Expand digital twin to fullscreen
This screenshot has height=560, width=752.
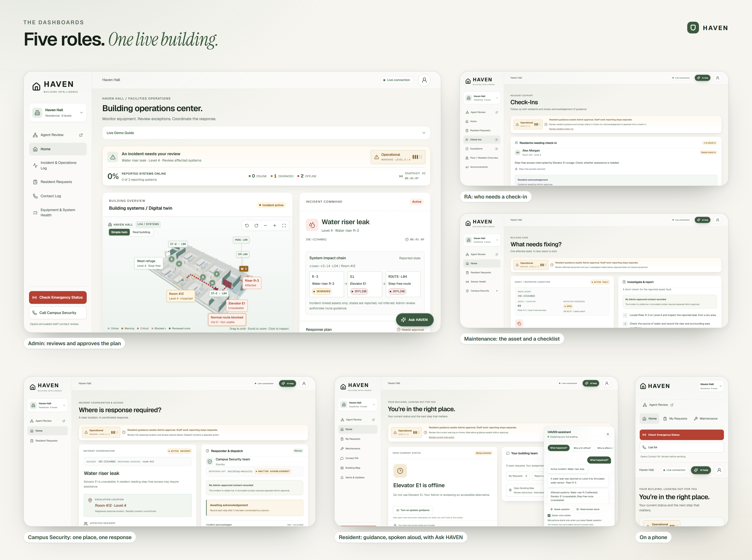point(284,225)
